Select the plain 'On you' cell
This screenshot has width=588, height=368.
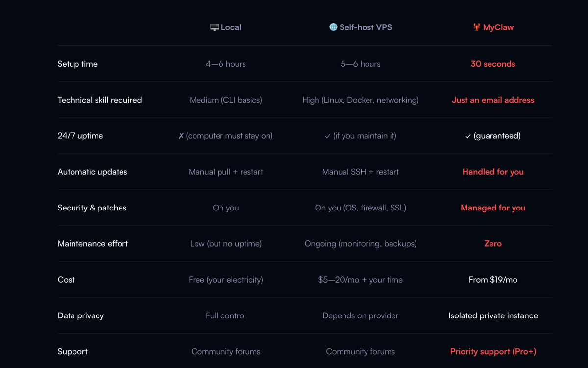point(226,208)
